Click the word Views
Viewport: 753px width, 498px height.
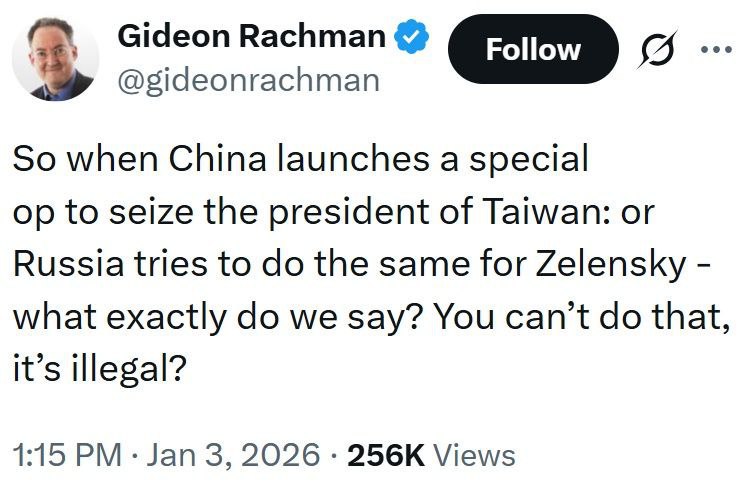click(476, 456)
